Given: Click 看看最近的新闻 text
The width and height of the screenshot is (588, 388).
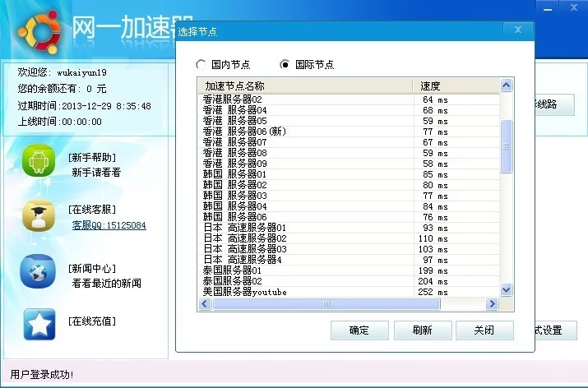Looking at the screenshot, I should (x=107, y=284).
